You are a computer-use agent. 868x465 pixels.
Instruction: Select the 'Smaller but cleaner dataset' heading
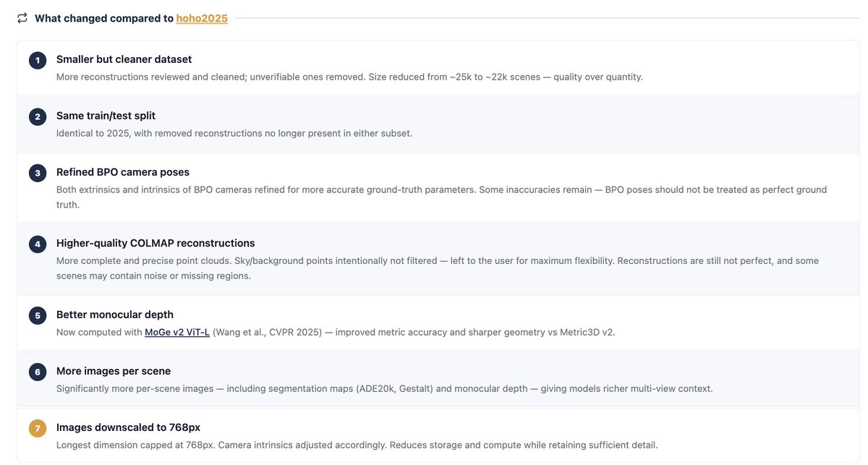(124, 59)
